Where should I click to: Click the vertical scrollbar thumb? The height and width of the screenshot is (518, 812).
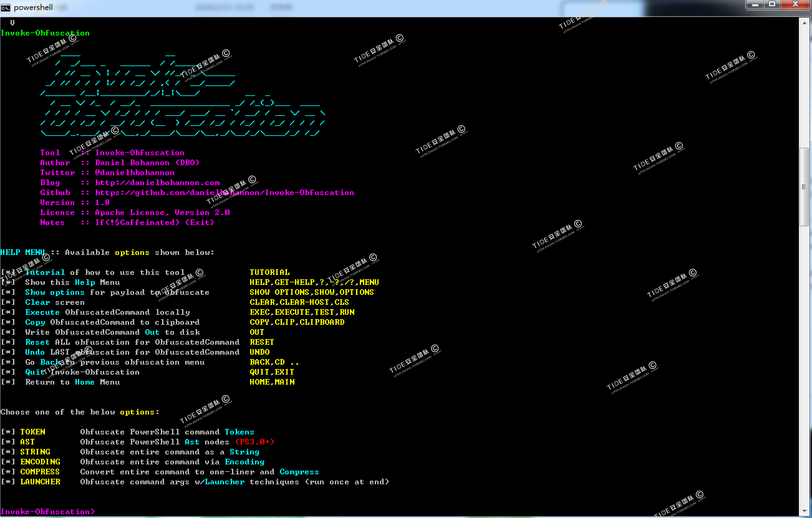[x=804, y=187]
